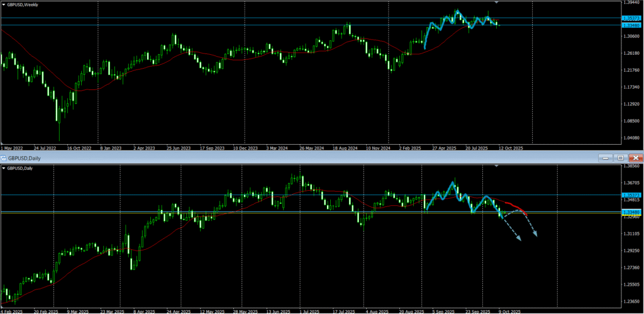Click the 1.39440 top price on Weekly scale

[631, 3]
